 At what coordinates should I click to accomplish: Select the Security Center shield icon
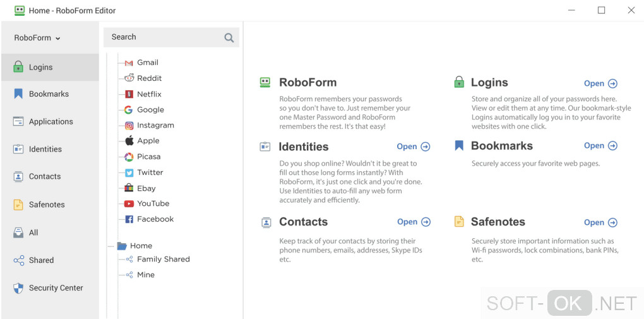18,288
